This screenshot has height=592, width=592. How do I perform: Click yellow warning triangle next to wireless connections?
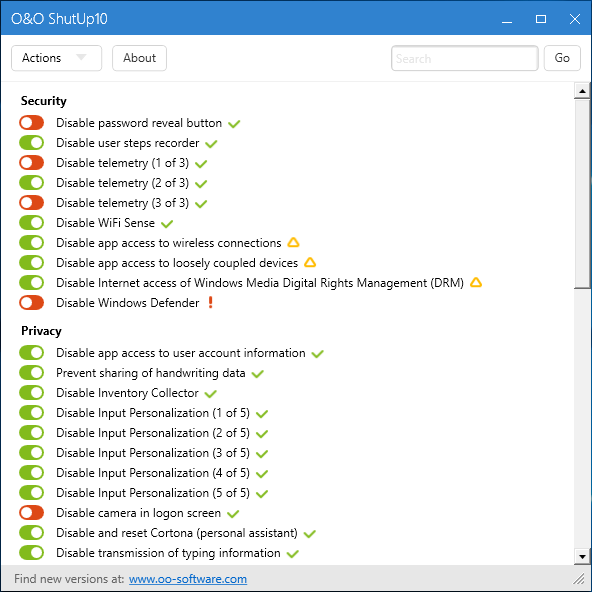point(293,242)
